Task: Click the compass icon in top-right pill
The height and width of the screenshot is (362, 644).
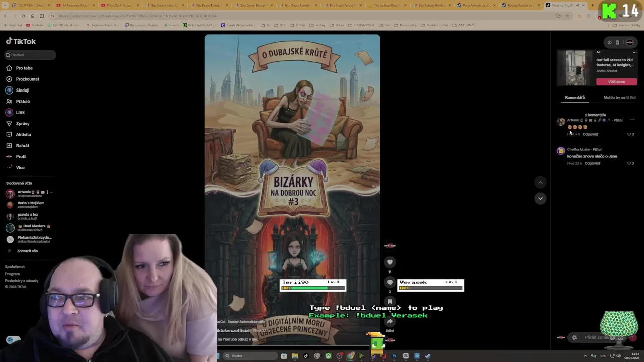Action: click(609, 42)
